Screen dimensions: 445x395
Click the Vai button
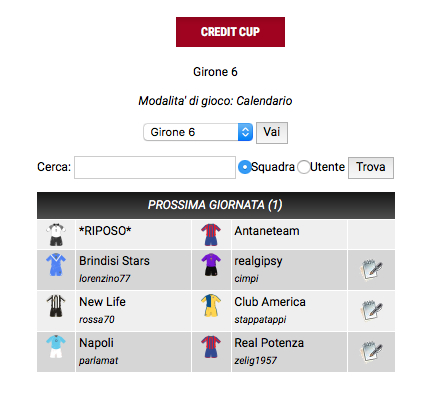(272, 132)
